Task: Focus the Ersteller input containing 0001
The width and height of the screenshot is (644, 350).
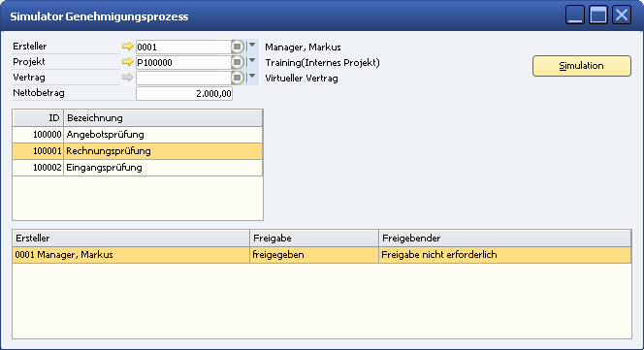Action: tap(183, 47)
